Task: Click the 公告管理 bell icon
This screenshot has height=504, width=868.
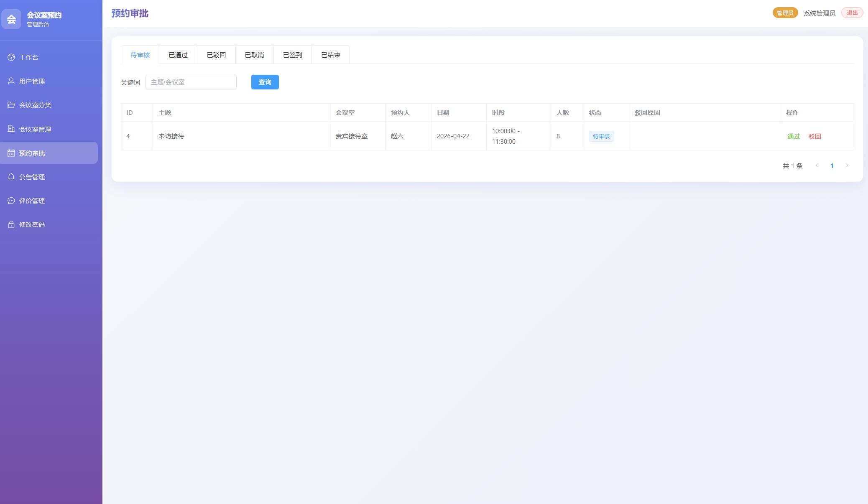Action: coord(11,177)
